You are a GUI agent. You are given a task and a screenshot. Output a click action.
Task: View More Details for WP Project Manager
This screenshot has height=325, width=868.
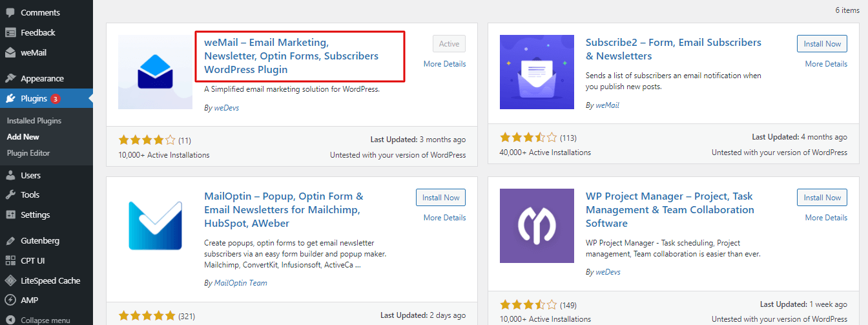[x=826, y=218]
